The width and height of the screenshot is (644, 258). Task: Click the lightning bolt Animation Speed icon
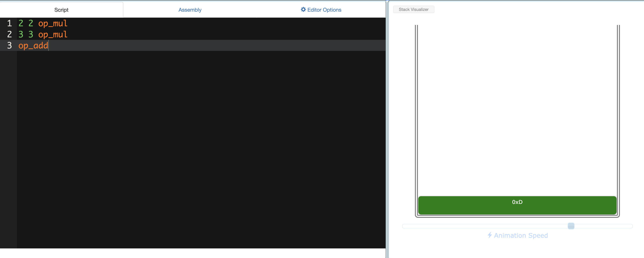tap(490, 235)
